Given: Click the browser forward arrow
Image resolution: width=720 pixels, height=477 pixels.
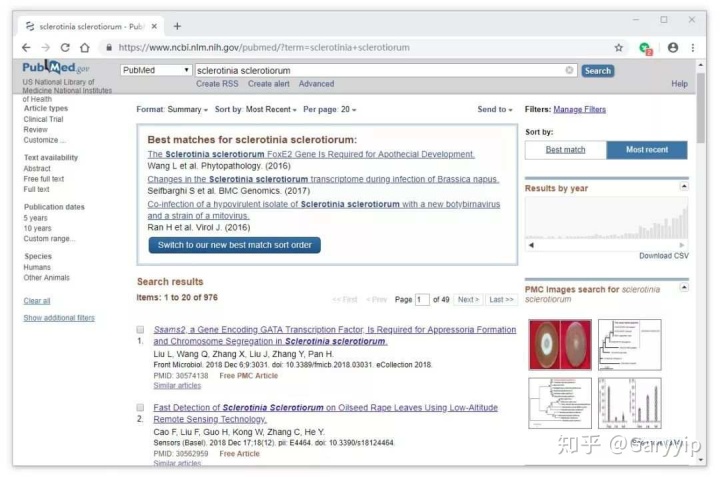Looking at the screenshot, I should click(45, 48).
